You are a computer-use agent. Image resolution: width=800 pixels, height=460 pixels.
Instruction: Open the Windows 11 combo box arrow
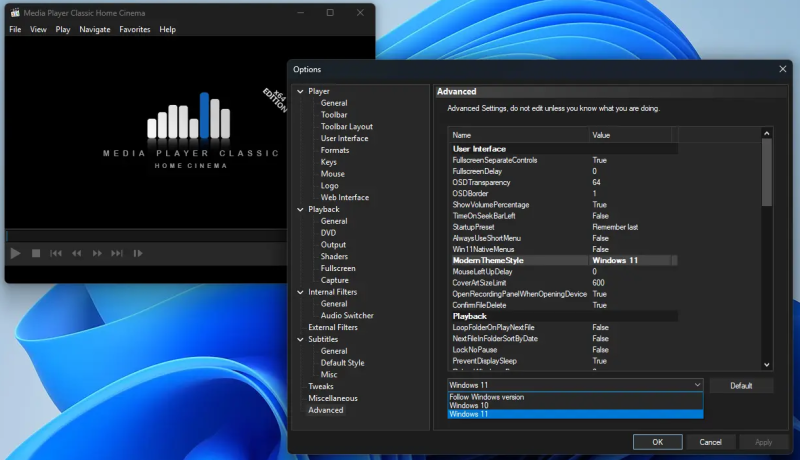(x=697, y=385)
